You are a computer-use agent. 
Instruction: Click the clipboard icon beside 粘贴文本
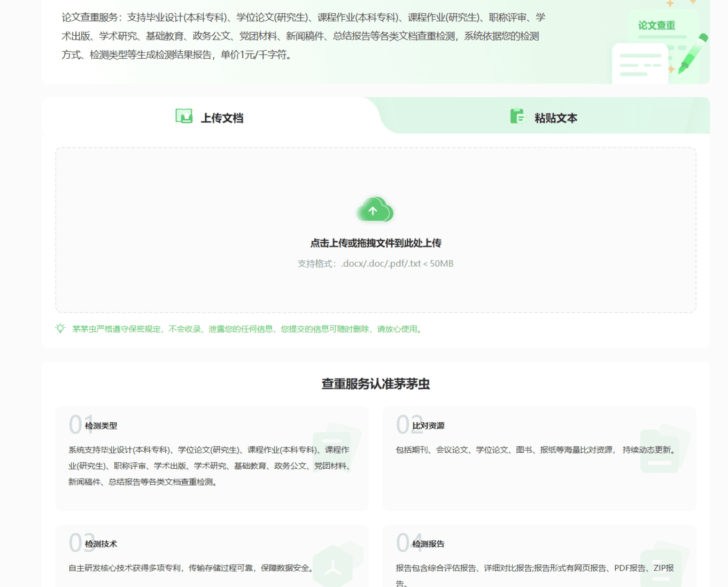pos(517,116)
